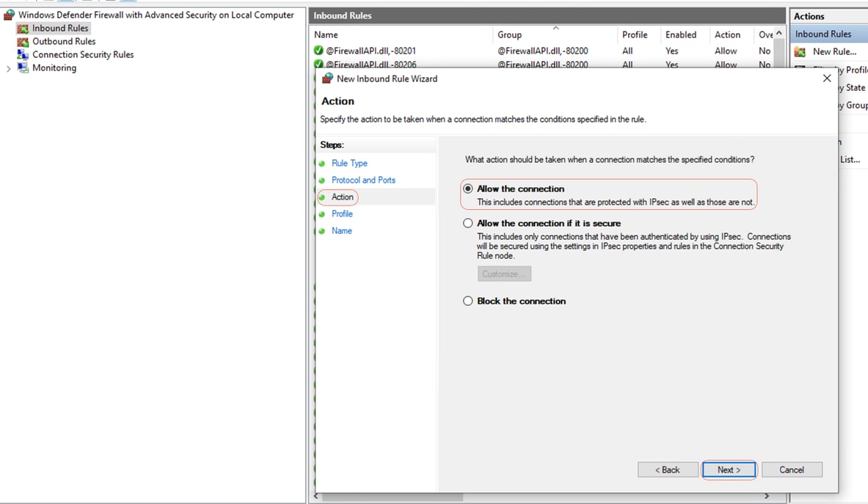Screen dimensions: 868x504
Task: Click the Allow cell in the first rule row
Action: tap(725, 51)
